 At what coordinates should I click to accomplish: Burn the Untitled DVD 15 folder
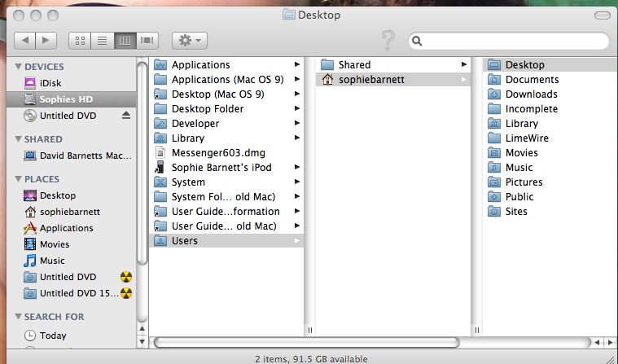pyautogui.click(x=126, y=293)
